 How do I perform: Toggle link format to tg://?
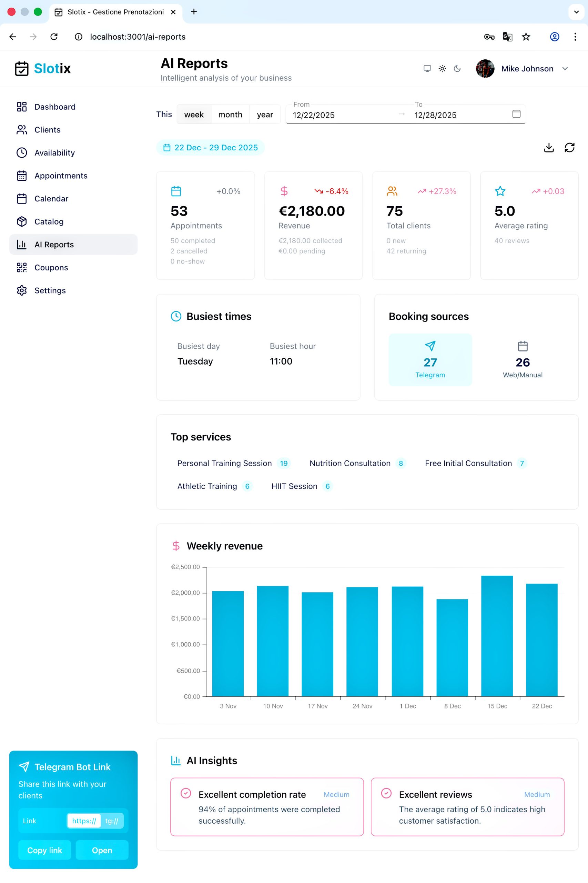pos(111,821)
